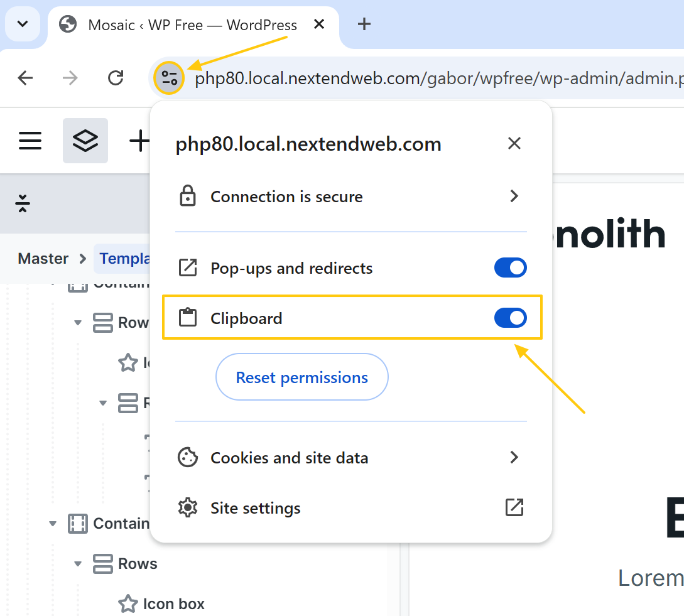The width and height of the screenshot is (684, 616).
Task: Collapse the bottom Rows tree item
Action: (x=78, y=564)
